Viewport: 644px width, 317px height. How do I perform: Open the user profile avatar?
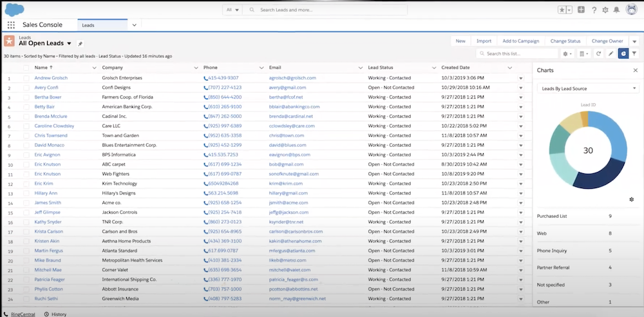(631, 10)
